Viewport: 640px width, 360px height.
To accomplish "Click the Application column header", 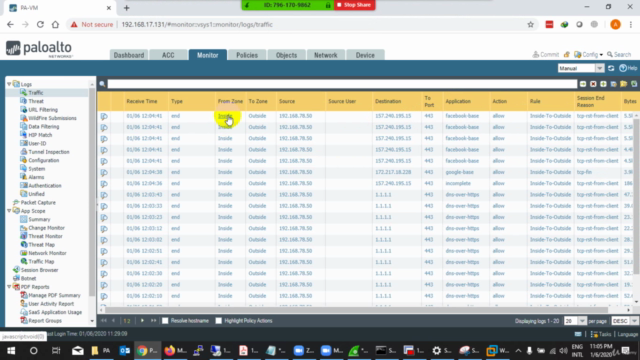I will point(458,101).
